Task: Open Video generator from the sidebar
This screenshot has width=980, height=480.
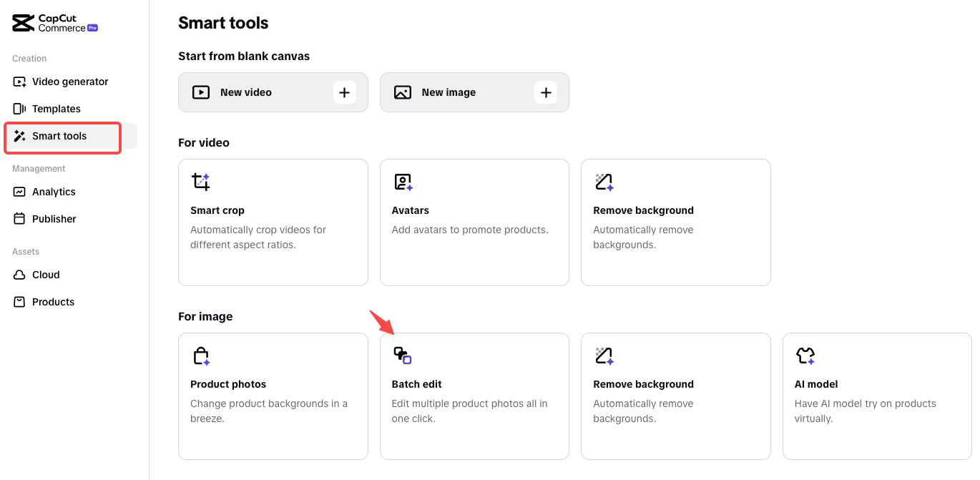Action: [71, 82]
